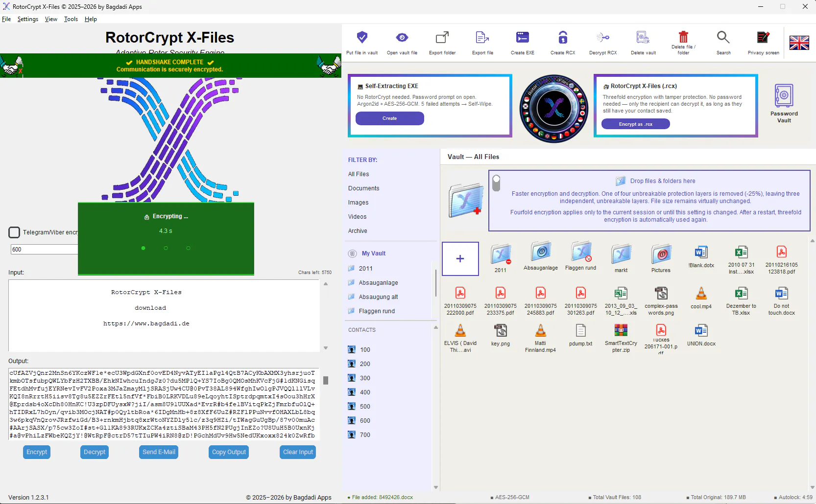The height and width of the screenshot is (504, 816).
Task: Select the pdump.txt text file
Action: (x=581, y=330)
